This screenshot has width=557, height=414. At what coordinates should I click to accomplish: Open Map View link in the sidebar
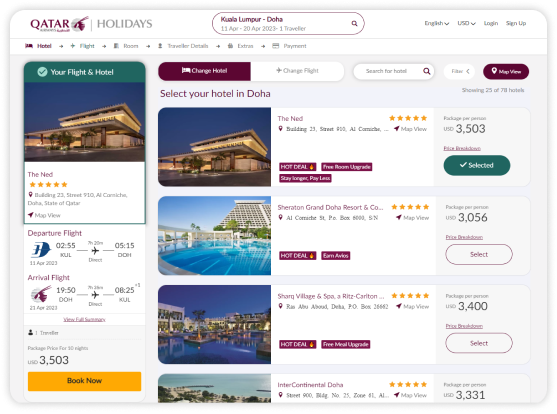tap(44, 215)
